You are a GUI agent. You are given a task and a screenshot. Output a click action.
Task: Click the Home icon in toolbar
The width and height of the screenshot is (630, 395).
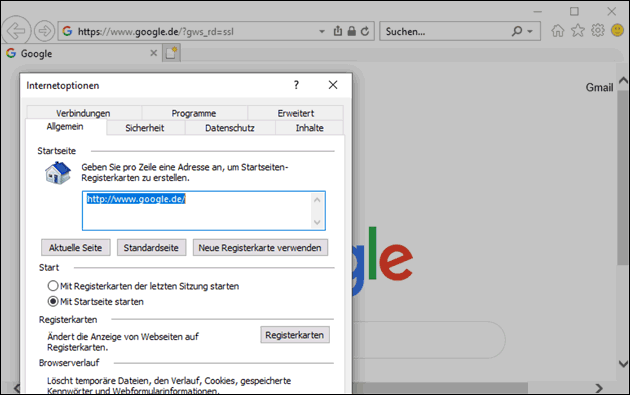pyautogui.click(x=557, y=31)
